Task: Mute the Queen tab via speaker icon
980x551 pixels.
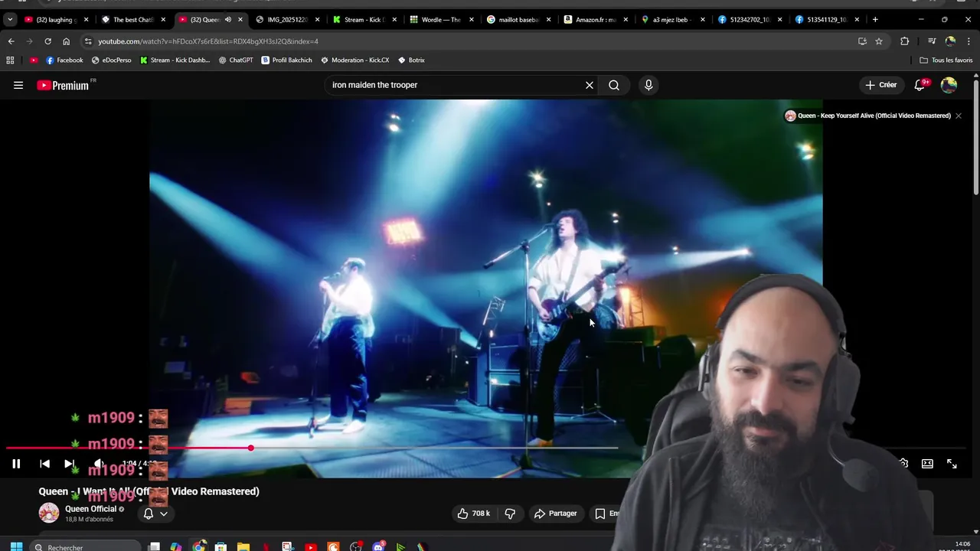Action: point(227,19)
